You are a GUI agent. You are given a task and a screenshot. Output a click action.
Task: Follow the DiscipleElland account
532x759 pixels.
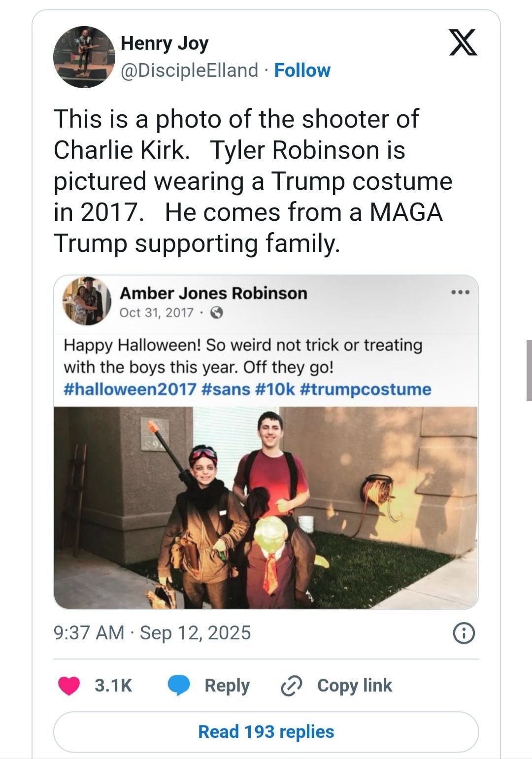(302, 70)
